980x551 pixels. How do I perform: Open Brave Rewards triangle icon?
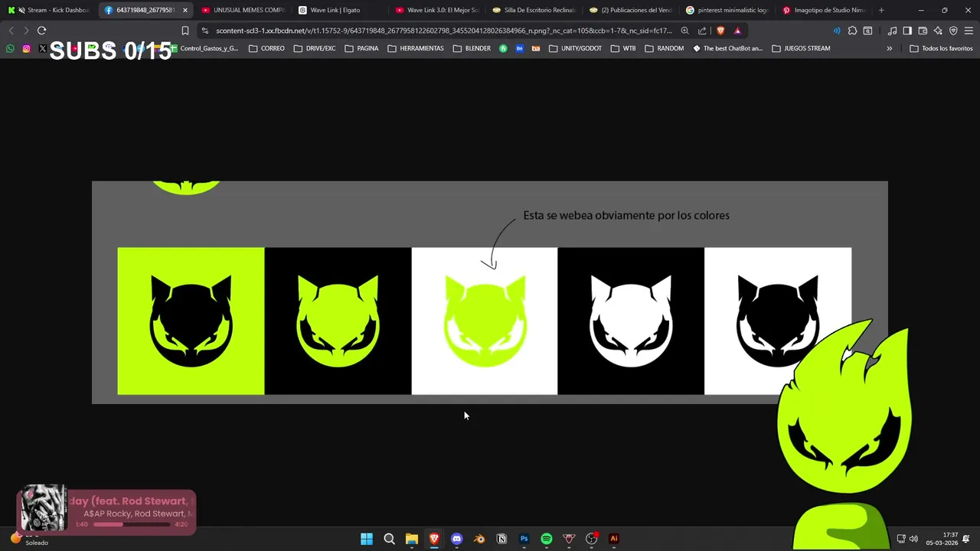pos(737,31)
